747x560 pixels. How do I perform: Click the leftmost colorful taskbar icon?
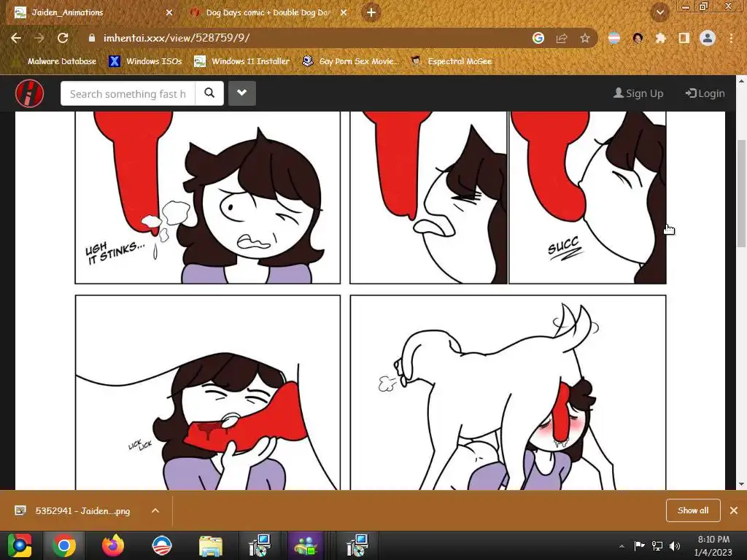point(20,545)
